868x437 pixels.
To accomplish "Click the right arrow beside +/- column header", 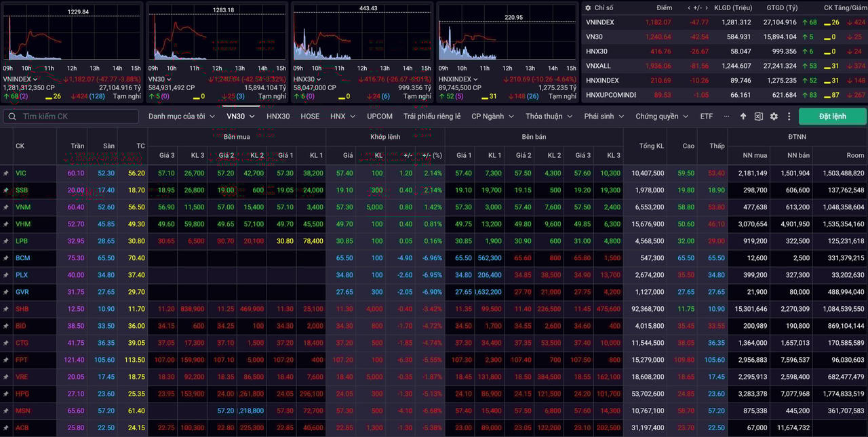I will (707, 7).
